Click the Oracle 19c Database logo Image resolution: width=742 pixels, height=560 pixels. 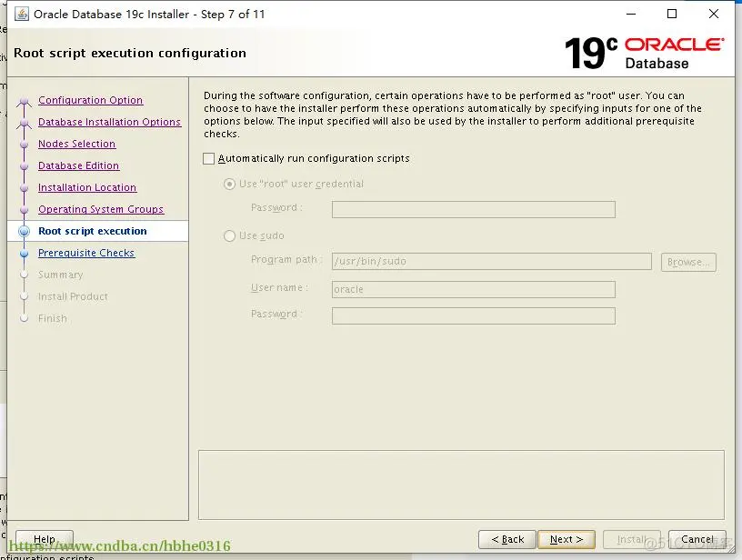point(644,53)
